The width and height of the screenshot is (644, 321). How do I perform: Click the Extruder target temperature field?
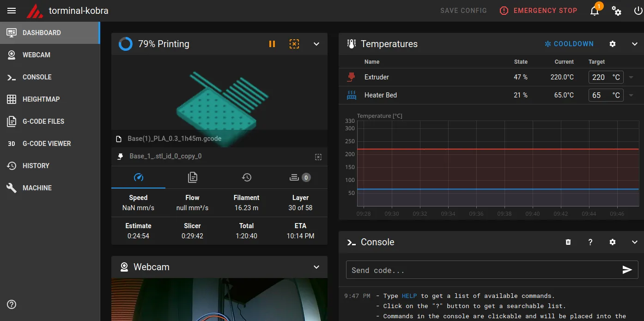click(x=606, y=77)
